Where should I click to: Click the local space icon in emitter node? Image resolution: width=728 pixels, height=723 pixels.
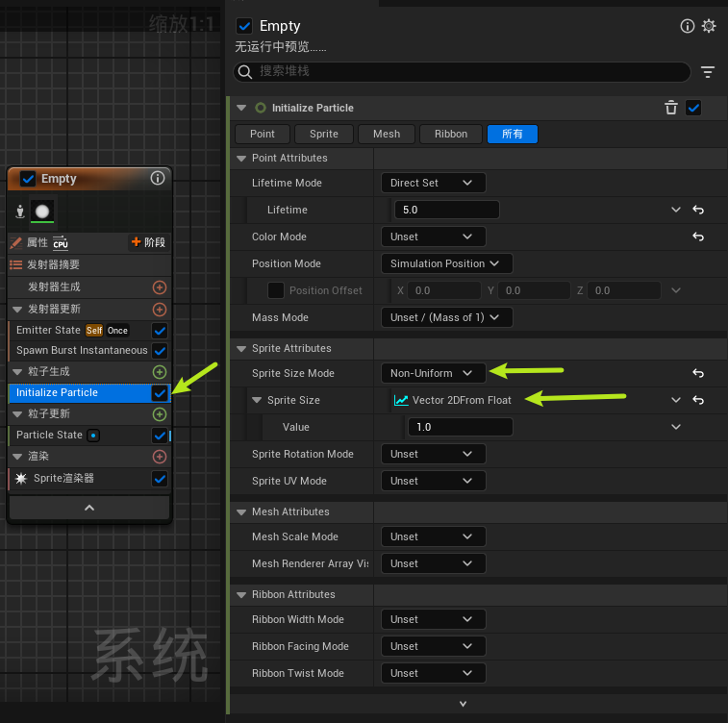point(20,212)
